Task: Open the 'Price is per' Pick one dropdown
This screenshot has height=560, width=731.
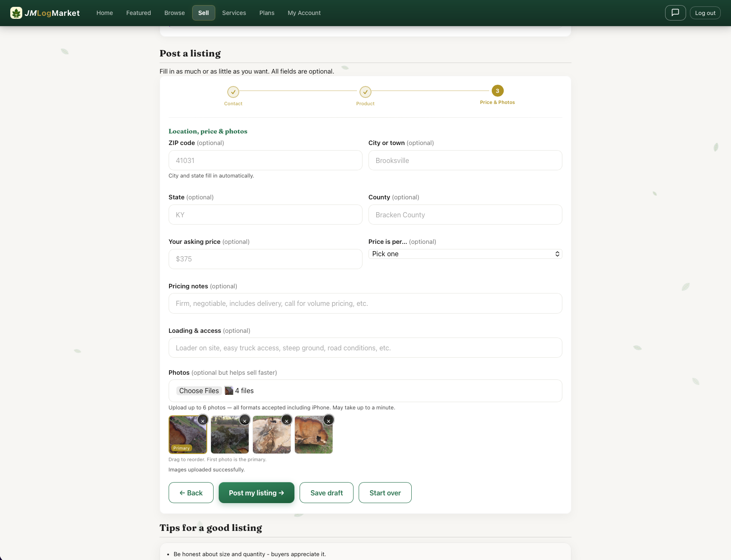Action: click(x=465, y=254)
